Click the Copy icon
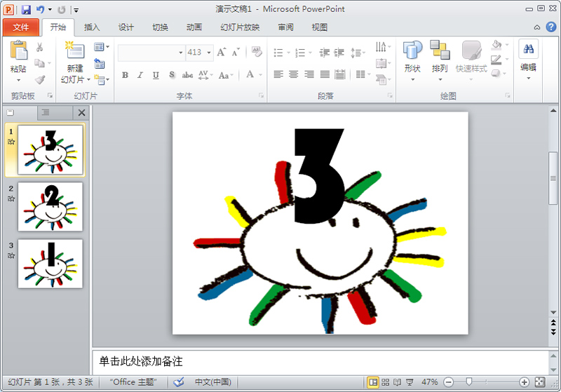Viewport: 561px width, 392px height. pyautogui.click(x=39, y=63)
